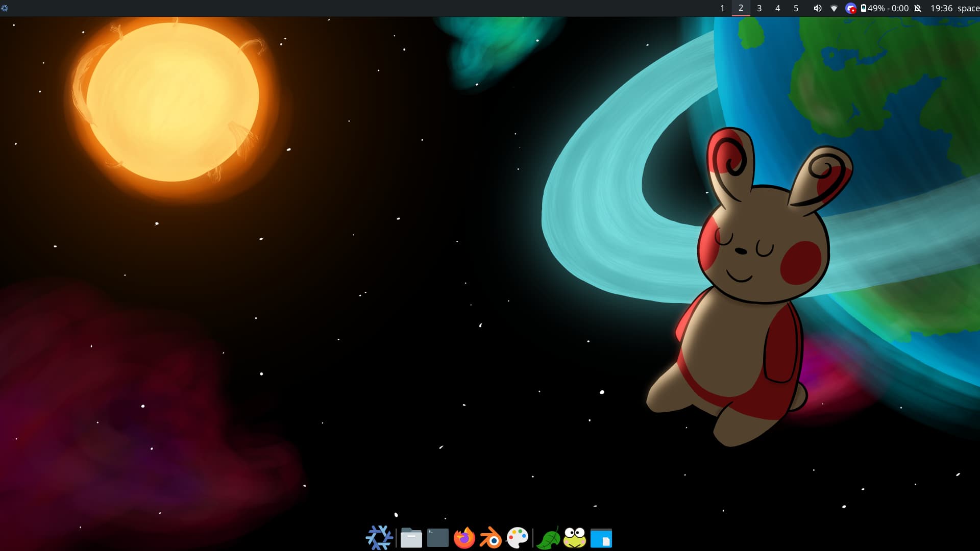This screenshot has height=551, width=980.
Task: Open the green leaf application icon
Action: click(x=549, y=538)
